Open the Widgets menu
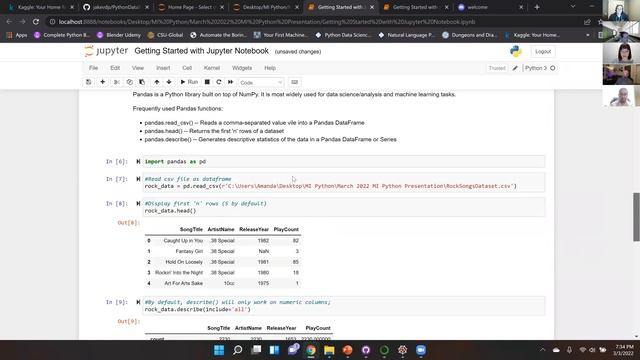 tap(242, 68)
